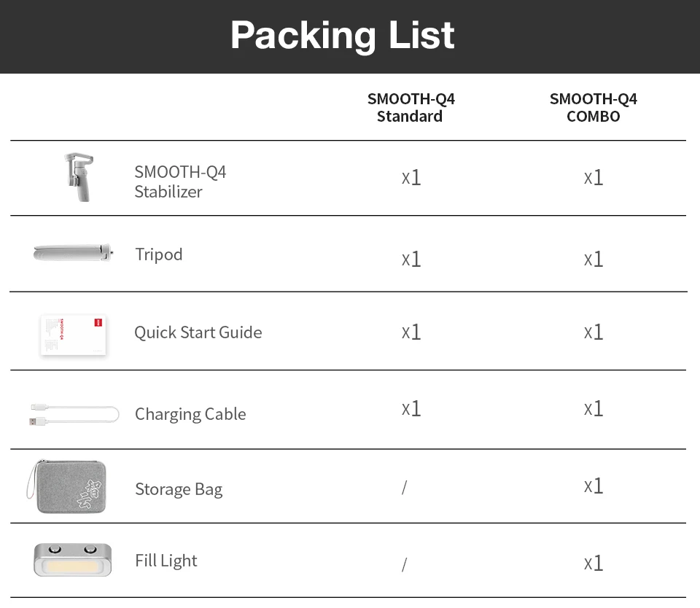This screenshot has height=608, width=700.
Task: Click COMBO quantity x1 for Fill Light
Action: tap(594, 563)
